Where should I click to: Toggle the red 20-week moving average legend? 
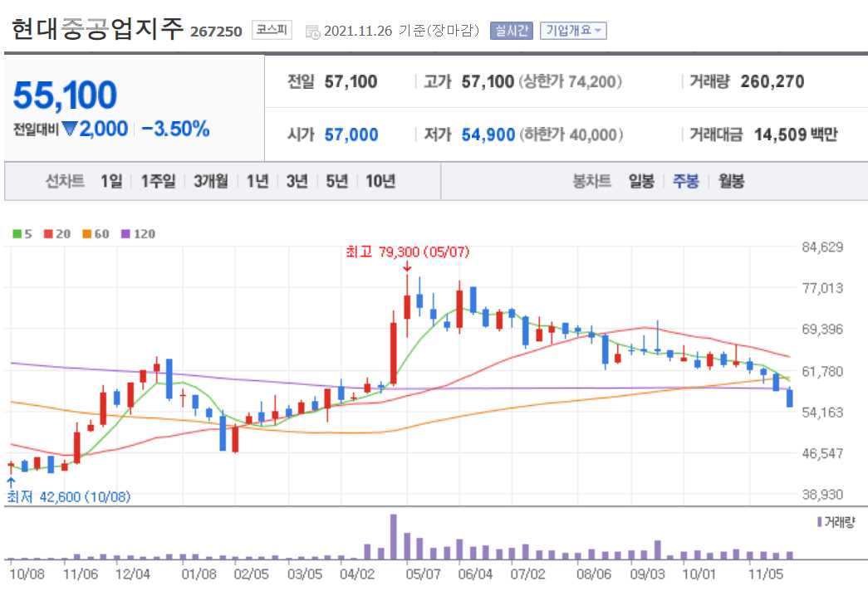pyautogui.click(x=47, y=233)
